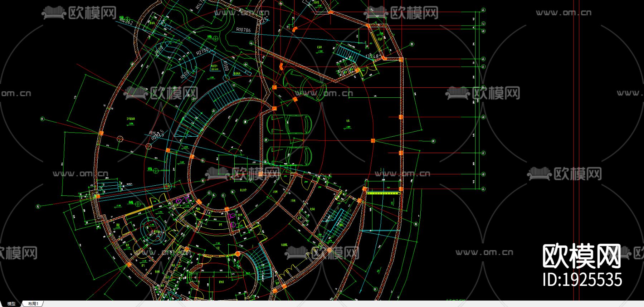
Task: Switch to the 模型 tab
Action: [11, 304]
